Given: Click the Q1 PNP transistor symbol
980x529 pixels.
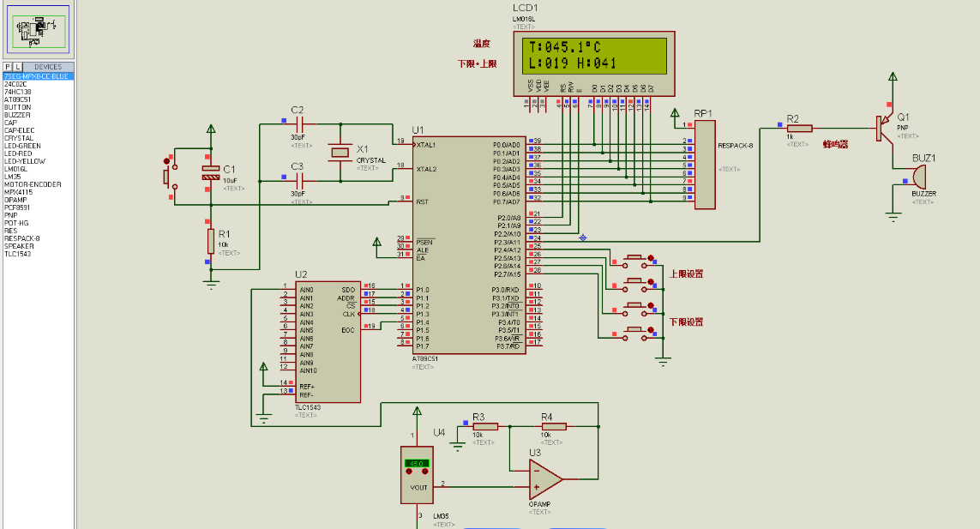Looking at the screenshot, I should (x=884, y=129).
